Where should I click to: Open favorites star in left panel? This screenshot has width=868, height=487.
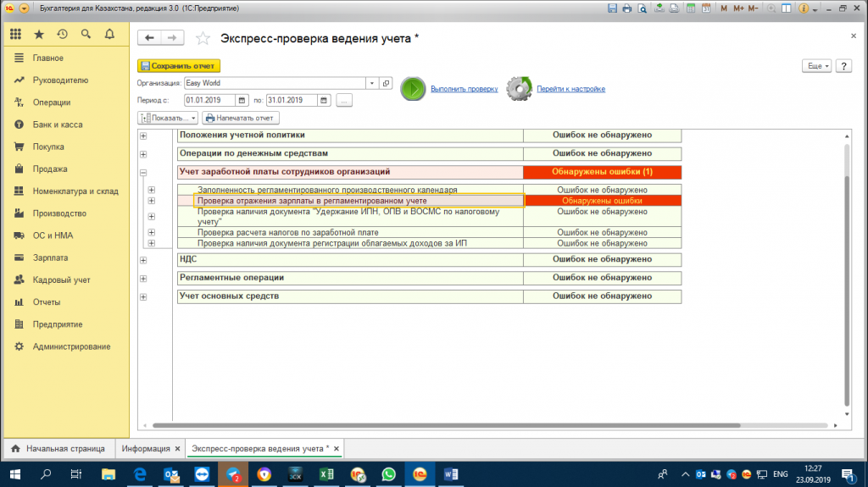39,35
